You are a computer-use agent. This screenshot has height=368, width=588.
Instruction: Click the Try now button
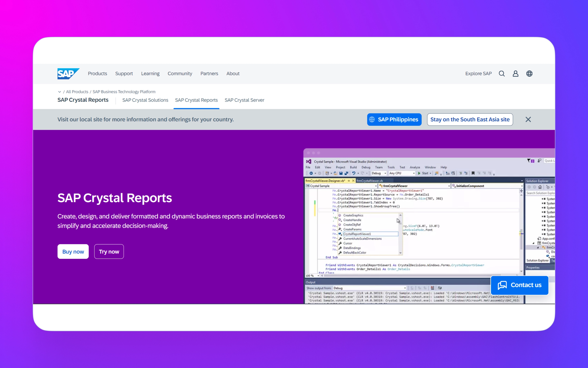coord(109,252)
